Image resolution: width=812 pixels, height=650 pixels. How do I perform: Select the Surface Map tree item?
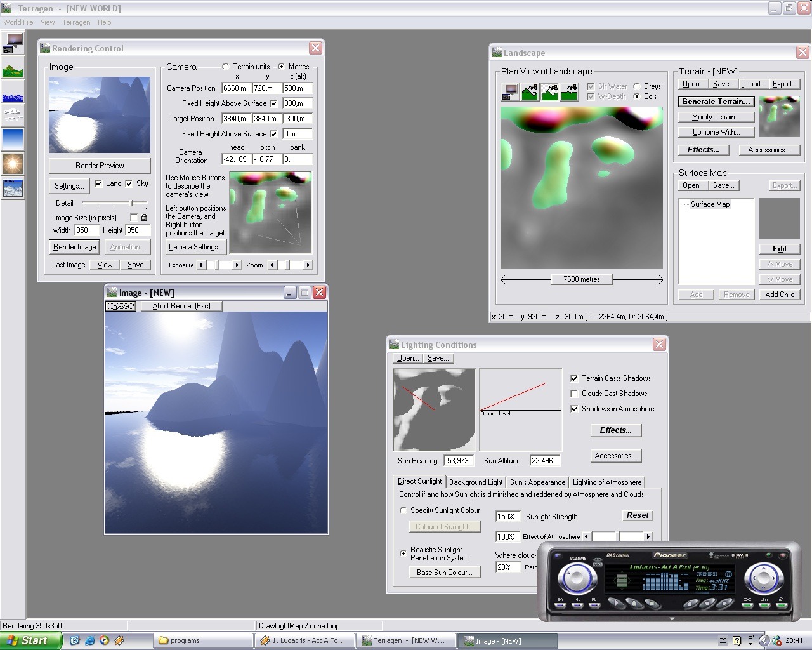coord(710,204)
